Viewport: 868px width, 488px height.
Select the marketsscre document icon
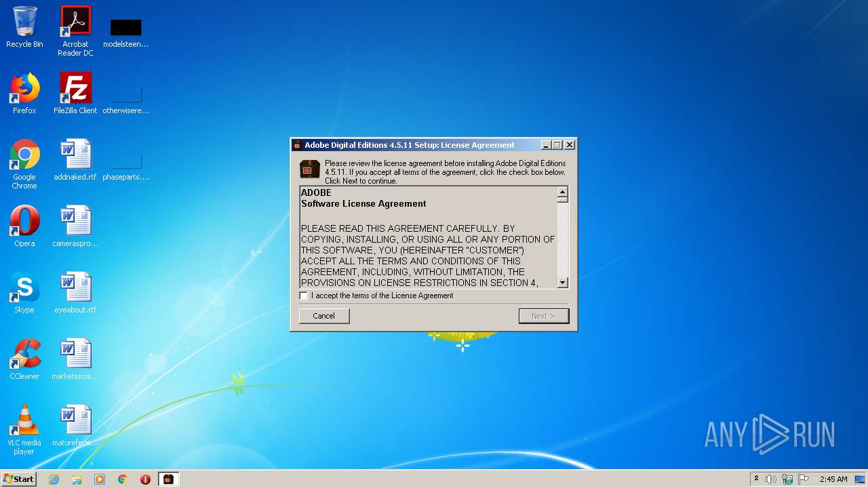pos(75,359)
